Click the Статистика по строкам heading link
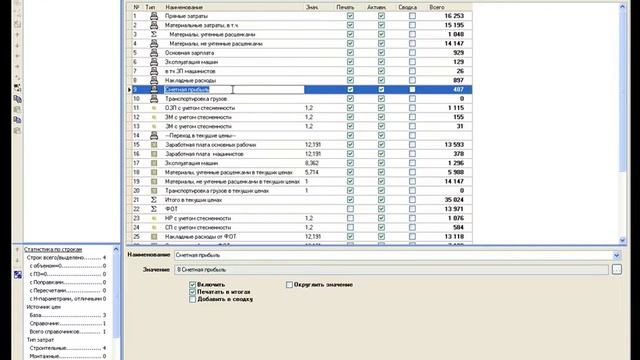Viewport: 640px width, 360px height. pos(53,249)
